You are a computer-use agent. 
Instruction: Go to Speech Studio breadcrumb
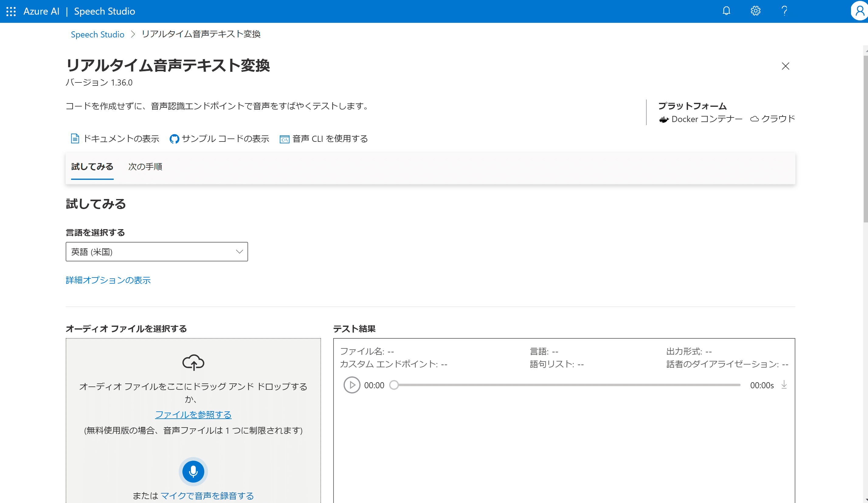[x=98, y=34]
